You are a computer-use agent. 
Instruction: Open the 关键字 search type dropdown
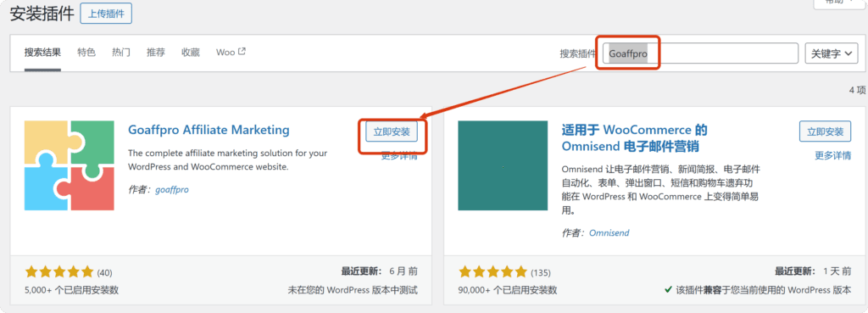pos(832,53)
